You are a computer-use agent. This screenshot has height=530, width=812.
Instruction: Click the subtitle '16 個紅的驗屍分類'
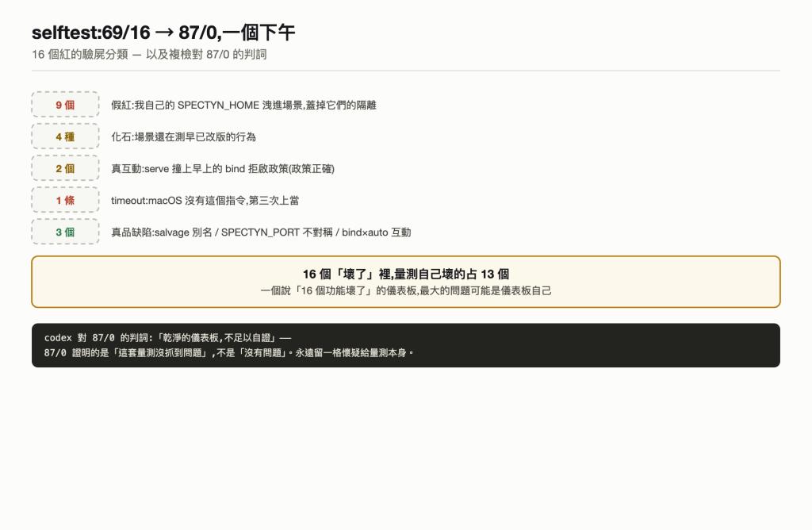(x=80, y=55)
